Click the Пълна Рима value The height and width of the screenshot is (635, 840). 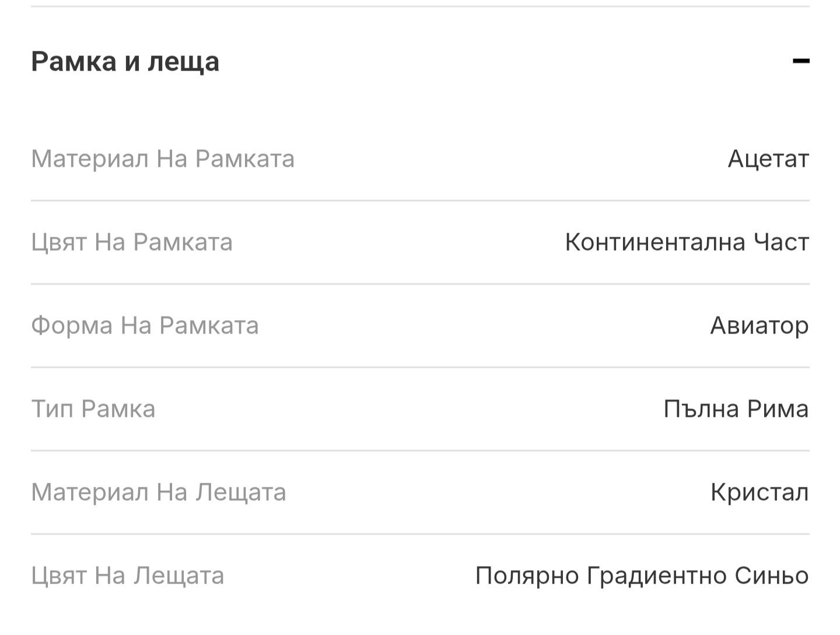tap(736, 409)
